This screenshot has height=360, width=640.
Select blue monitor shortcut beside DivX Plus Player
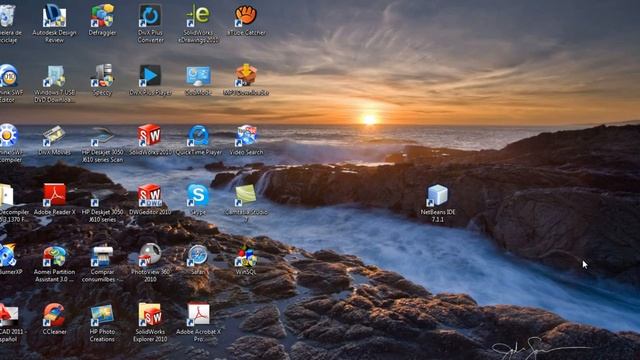(198, 76)
